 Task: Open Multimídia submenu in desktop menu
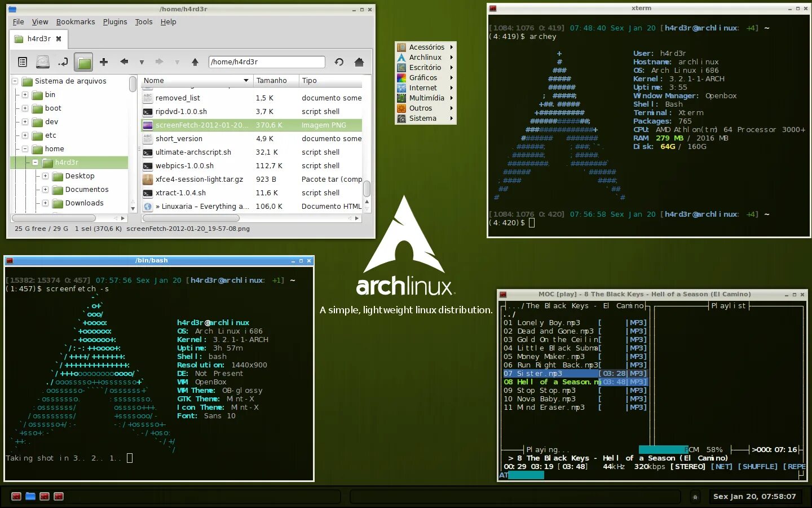(x=426, y=98)
